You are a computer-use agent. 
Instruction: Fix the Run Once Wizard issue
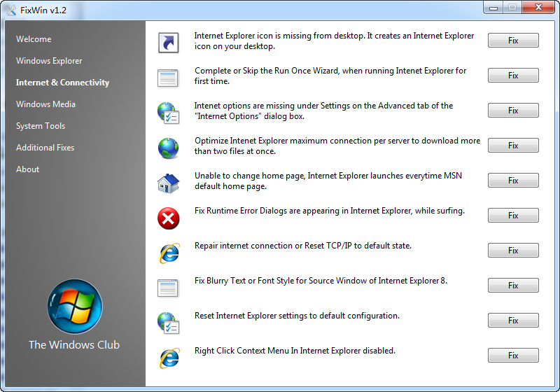tap(513, 76)
